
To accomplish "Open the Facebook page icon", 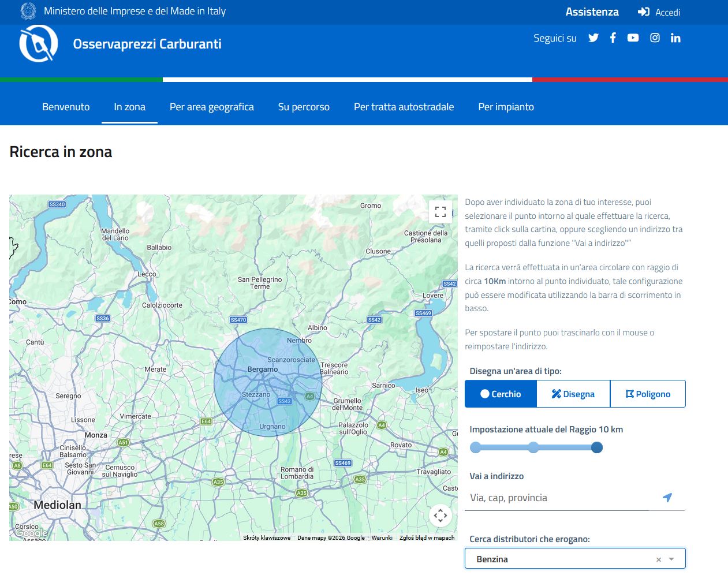I will 613,38.
